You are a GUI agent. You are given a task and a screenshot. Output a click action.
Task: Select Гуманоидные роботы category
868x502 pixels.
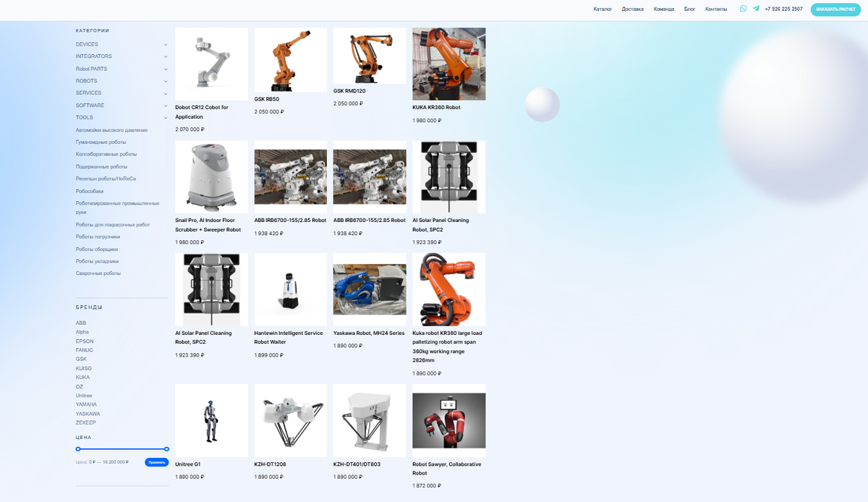pyautogui.click(x=101, y=142)
